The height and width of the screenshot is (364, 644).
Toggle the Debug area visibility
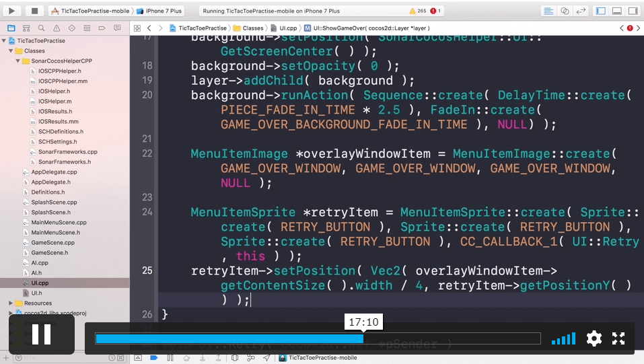point(617,11)
